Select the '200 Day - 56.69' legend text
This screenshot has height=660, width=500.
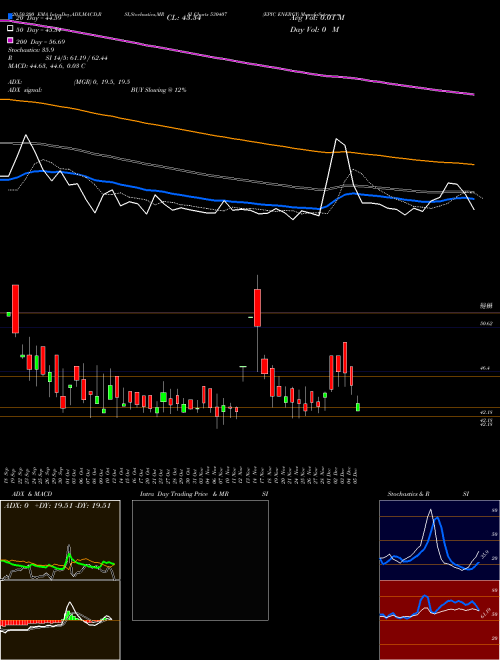coord(40,42)
